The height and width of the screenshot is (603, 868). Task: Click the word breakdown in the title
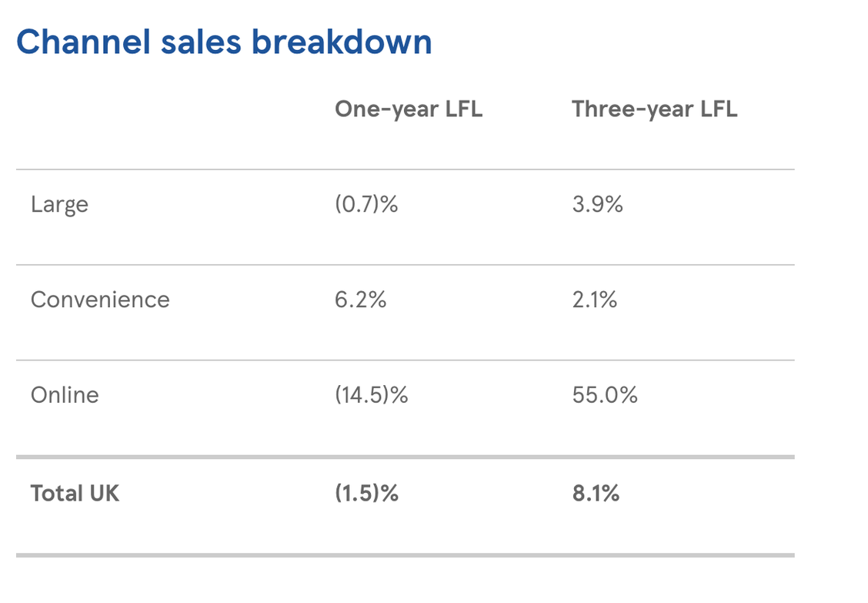[342, 42]
